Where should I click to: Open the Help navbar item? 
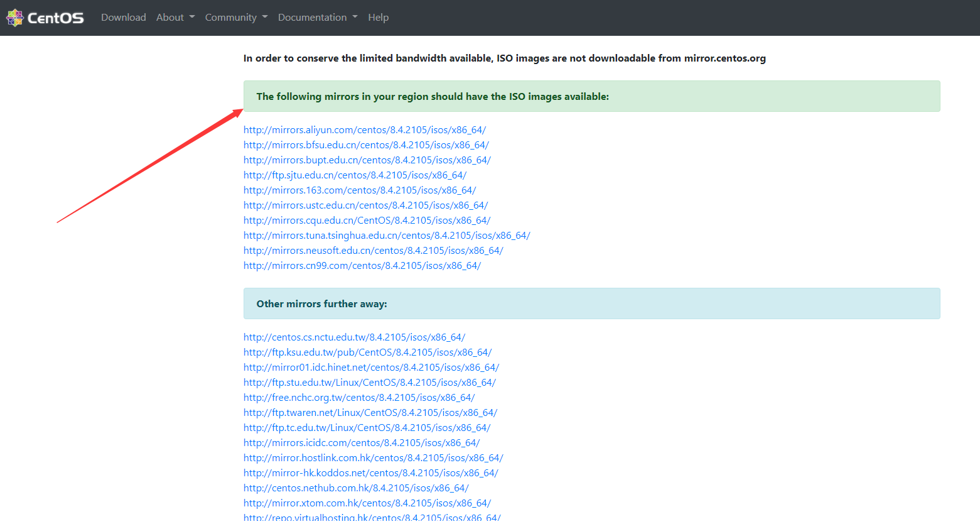379,18
